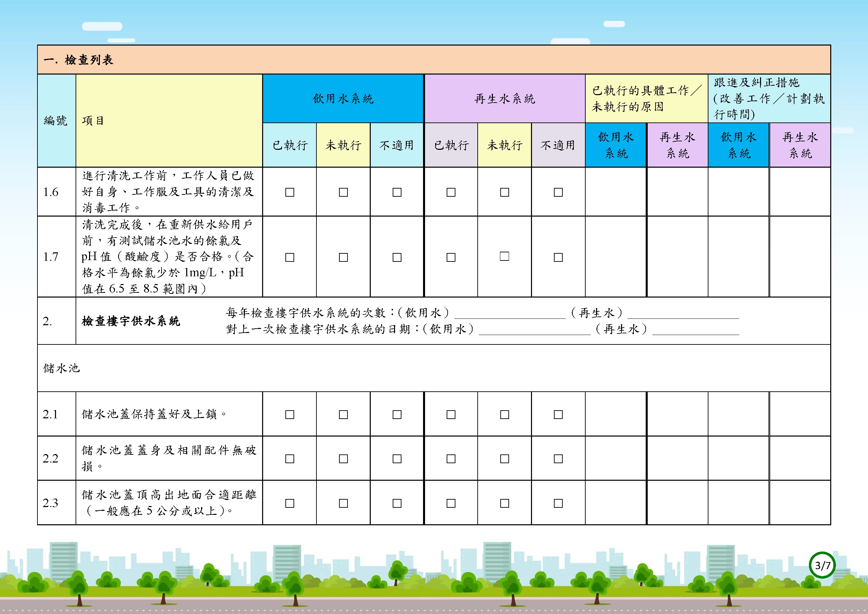
Task: Tick 再生水 不適用 checkbox for item 1.6
Action: pyautogui.click(x=558, y=192)
